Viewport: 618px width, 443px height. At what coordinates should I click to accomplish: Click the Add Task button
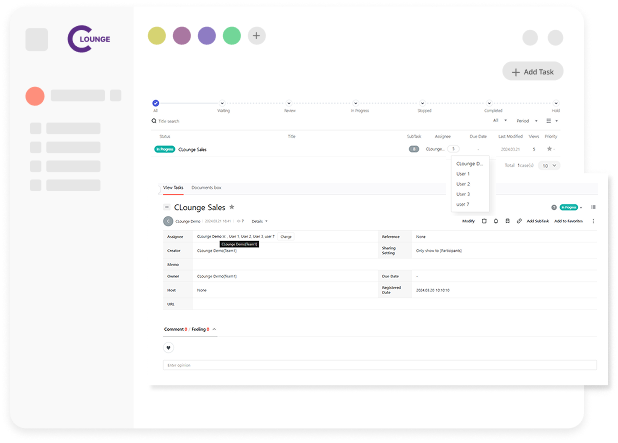point(532,71)
